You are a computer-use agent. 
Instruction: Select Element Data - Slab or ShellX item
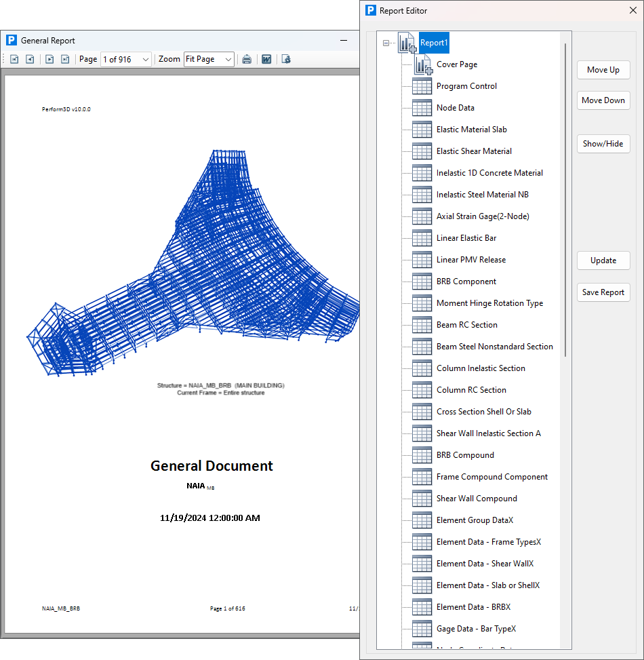point(488,585)
